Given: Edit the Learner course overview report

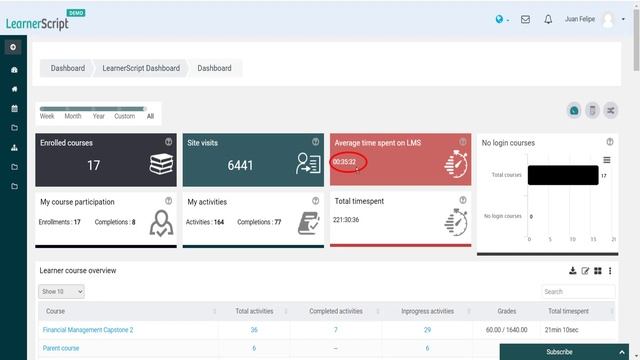Looking at the screenshot, I should 585,271.
